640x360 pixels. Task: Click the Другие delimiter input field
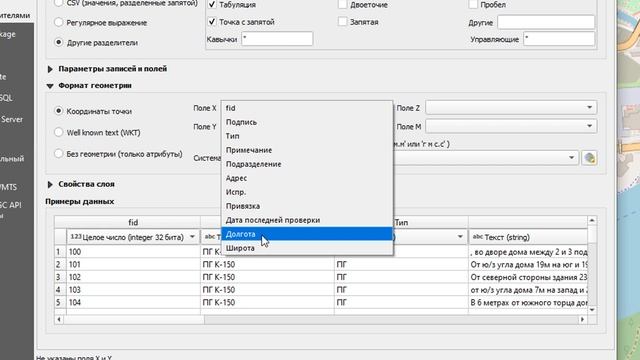point(546,22)
